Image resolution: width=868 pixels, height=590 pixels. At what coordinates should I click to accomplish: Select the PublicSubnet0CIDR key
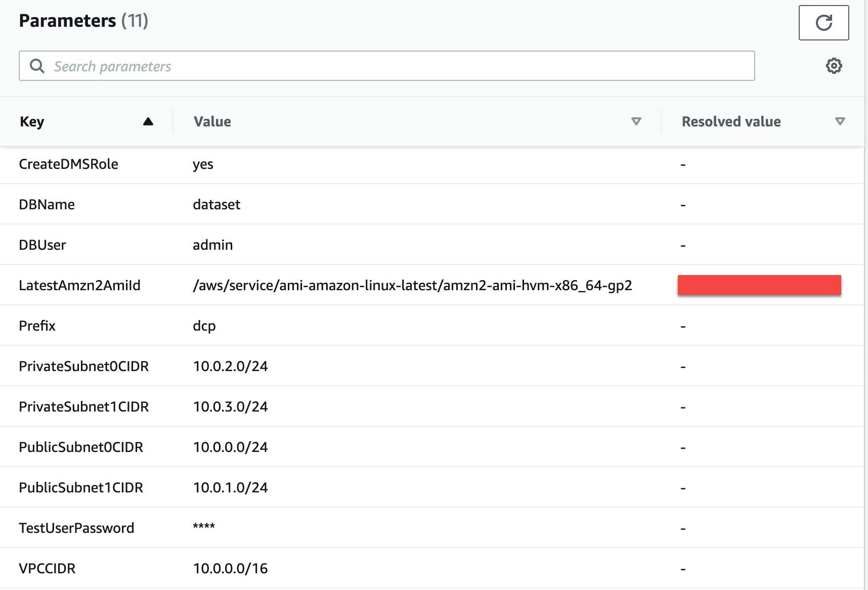81,447
